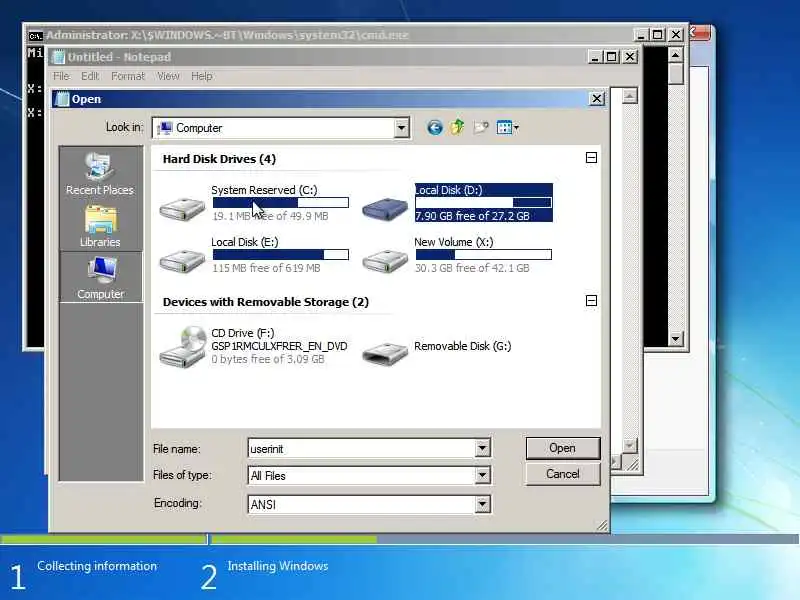
Task: Click the "GSP1RMCULXFRER_EN_DVD" label
Action: pos(279,346)
